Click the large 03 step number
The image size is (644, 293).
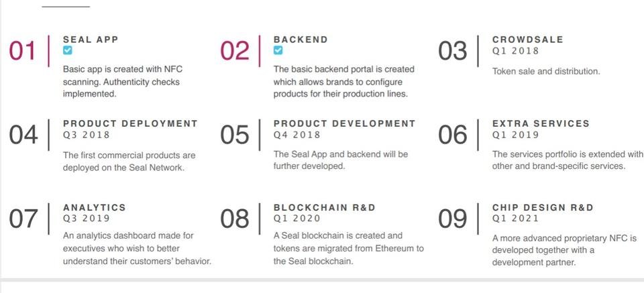tap(453, 51)
